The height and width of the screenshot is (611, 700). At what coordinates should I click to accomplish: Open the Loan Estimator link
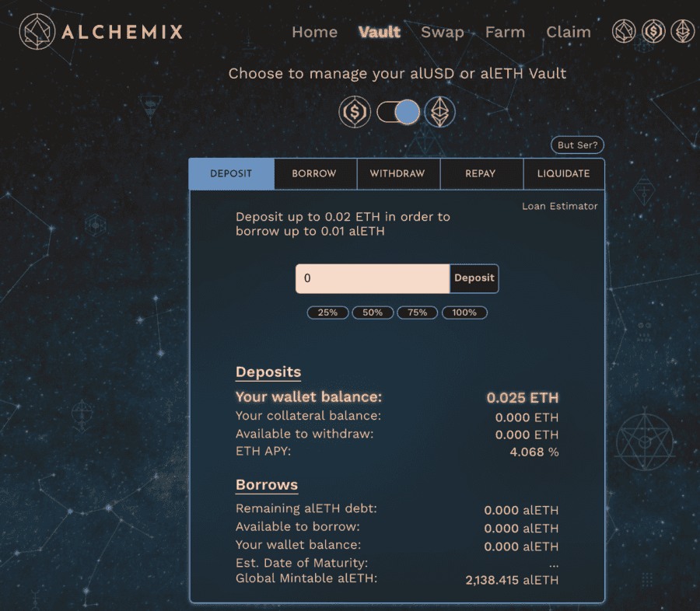tap(559, 206)
